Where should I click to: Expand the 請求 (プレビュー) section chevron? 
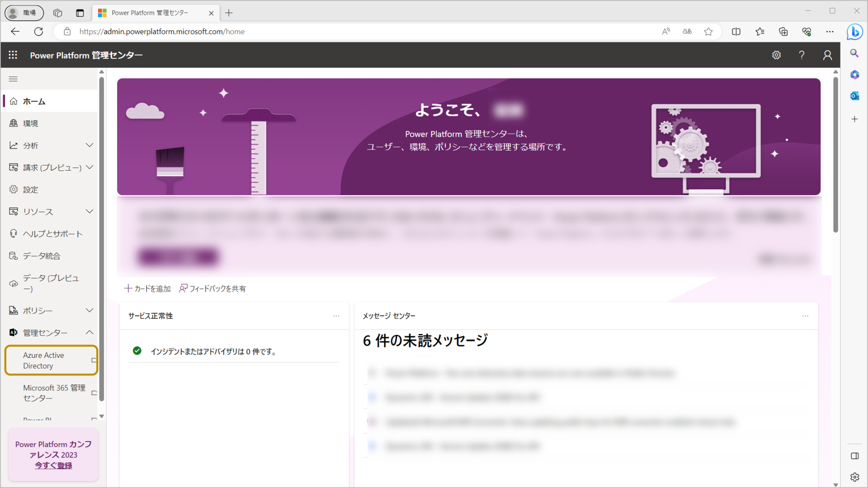[90, 167]
